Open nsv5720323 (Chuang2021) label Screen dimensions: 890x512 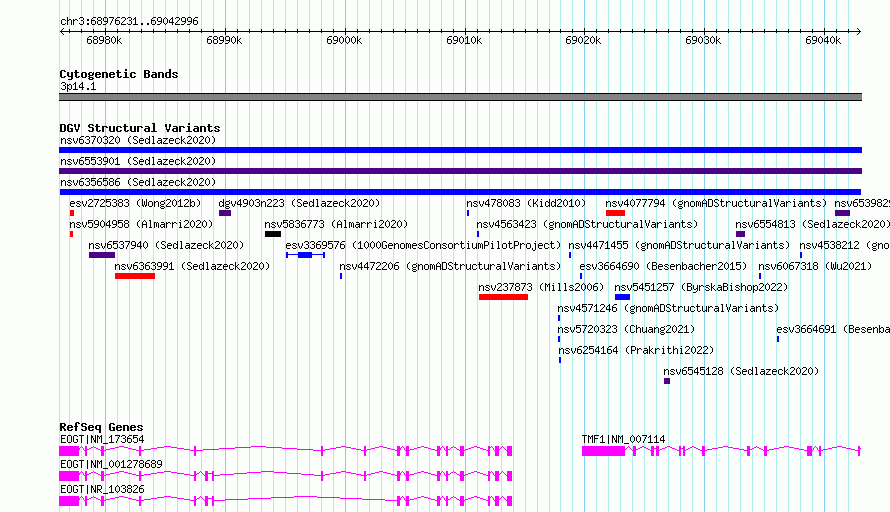click(x=626, y=329)
